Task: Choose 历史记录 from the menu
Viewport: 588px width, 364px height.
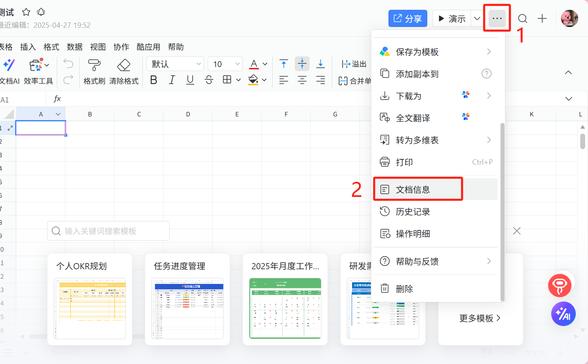Action: point(413,212)
